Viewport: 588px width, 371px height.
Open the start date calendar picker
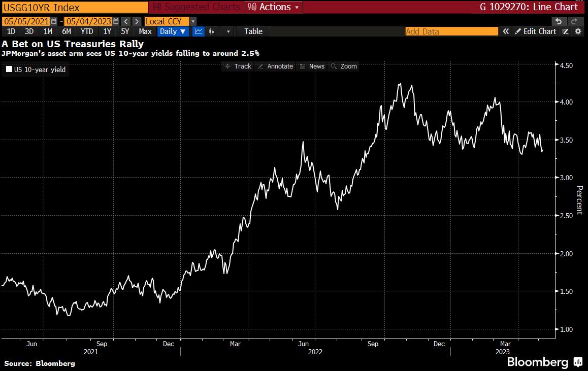54,21
